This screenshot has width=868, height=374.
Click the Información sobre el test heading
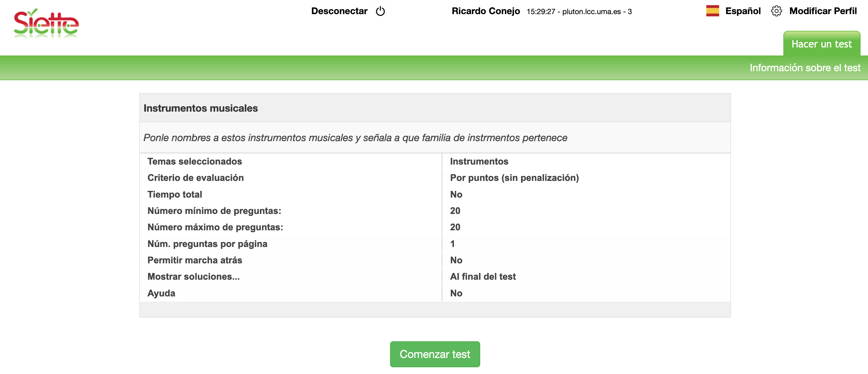tap(805, 68)
